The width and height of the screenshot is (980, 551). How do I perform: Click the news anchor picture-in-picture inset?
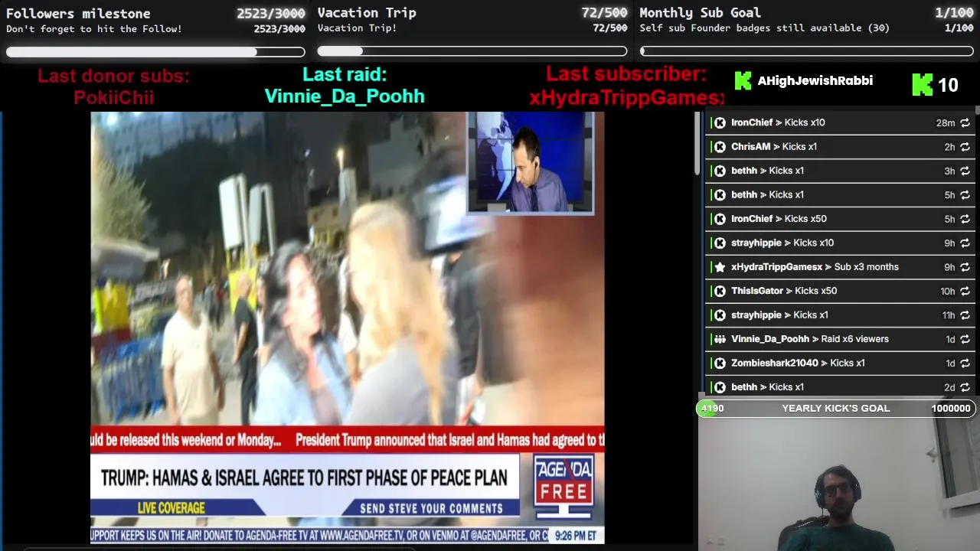click(531, 163)
